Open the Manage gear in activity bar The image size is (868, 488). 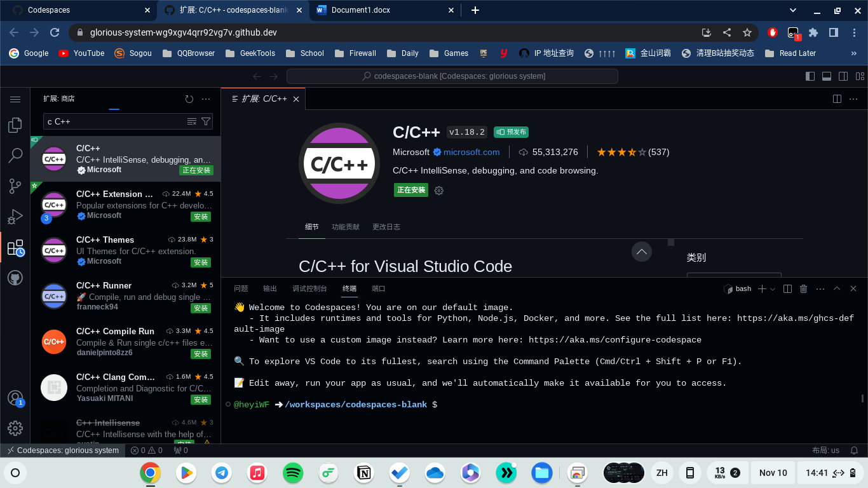(x=15, y=428)
